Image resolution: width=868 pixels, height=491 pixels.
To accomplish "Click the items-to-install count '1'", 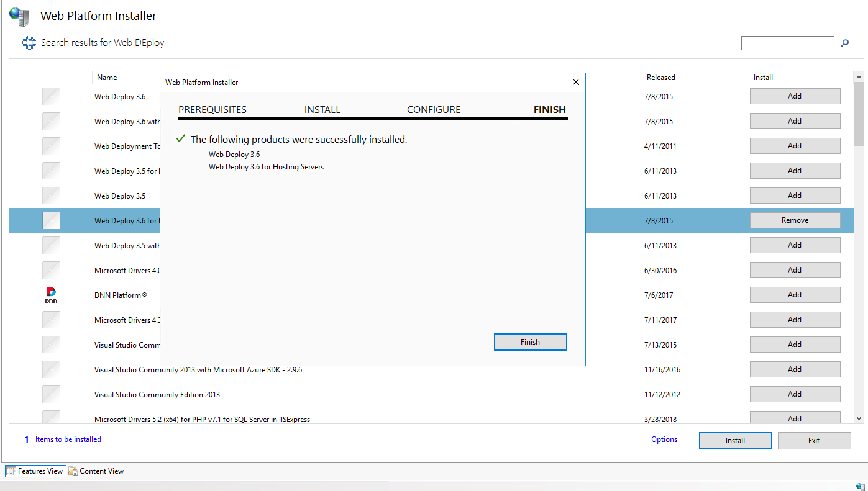I will (27, 439).
